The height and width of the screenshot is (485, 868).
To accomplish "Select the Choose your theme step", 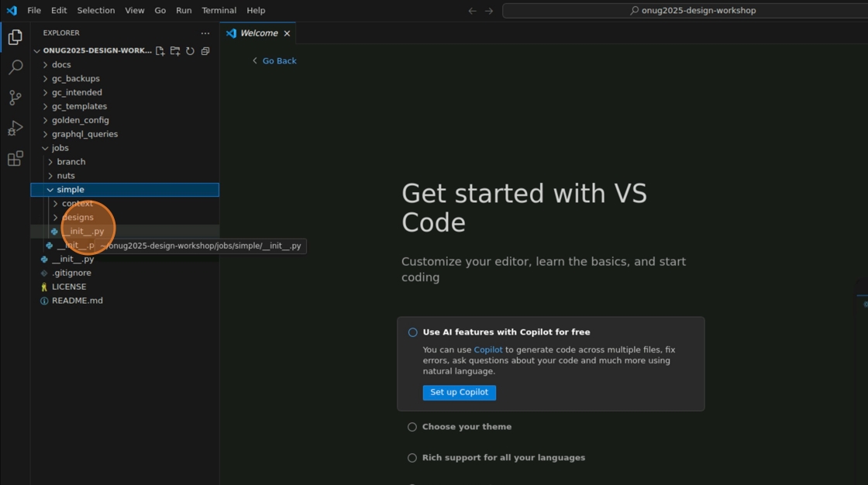I will (x=467, y=427).
